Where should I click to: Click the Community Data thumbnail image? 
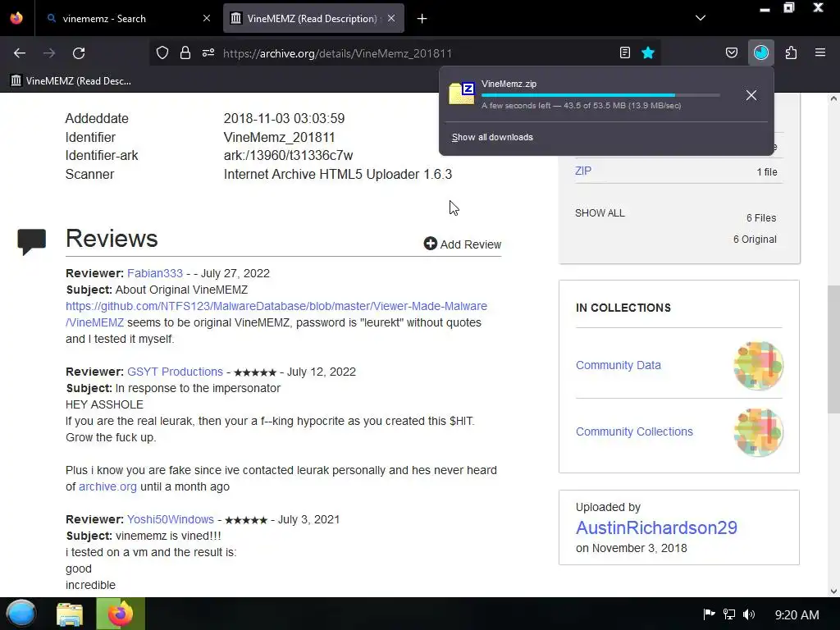[758, 366]
